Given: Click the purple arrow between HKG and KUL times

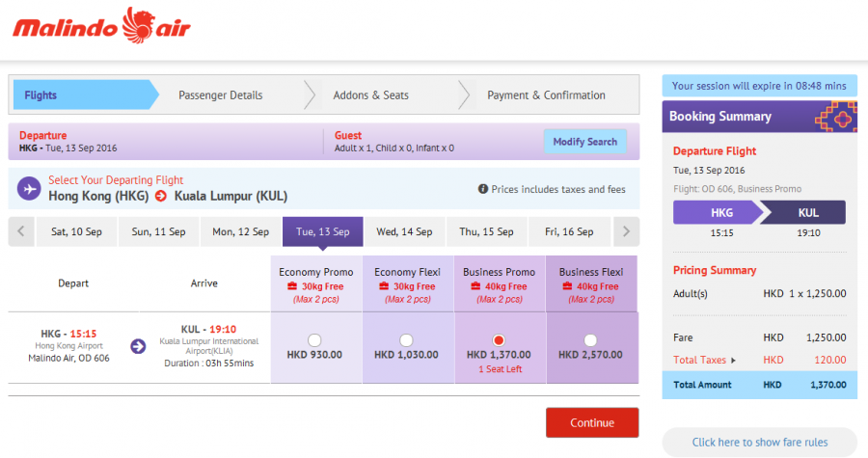Looking at the screenshot, I should [x=138, y=346].
